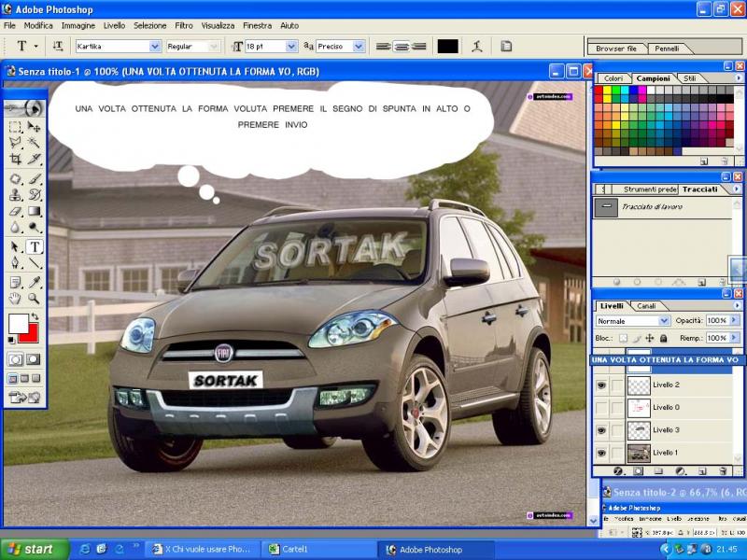The image size is (747, 560).
Task: Select the Path Selection arrow tool
Action: coord(15,246)
